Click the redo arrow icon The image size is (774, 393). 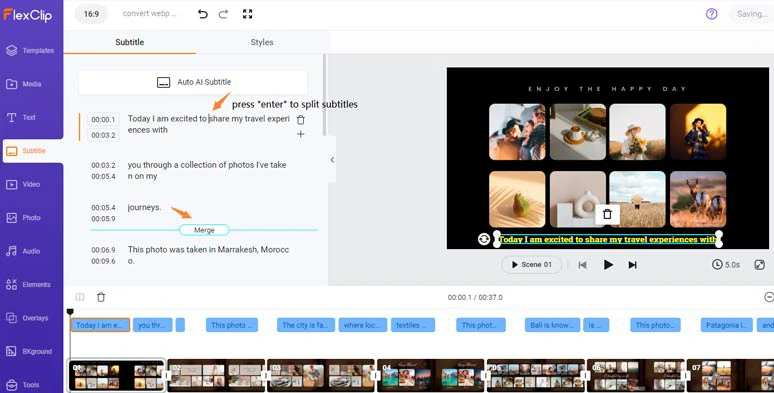pyautogui.click(x=224, y=14)
